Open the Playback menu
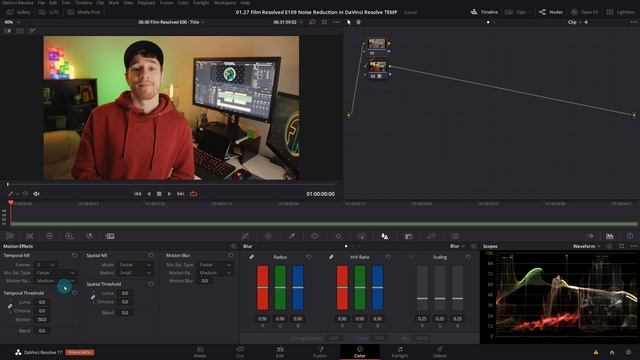The image size is (640, 360). pyautogui.click(x=146, y=2)
